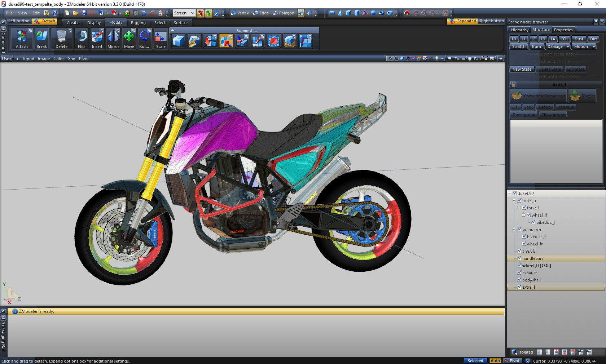Activate the Flip tool
Image resolution: width=606 pixels, height=364 pixels.
[81, 39]
